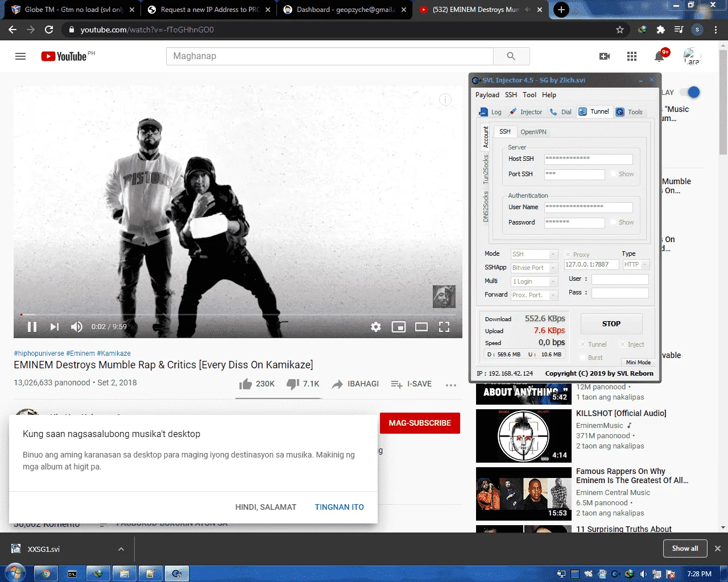
Task: Like the Eminem video
Action: (x=257, y=384)
